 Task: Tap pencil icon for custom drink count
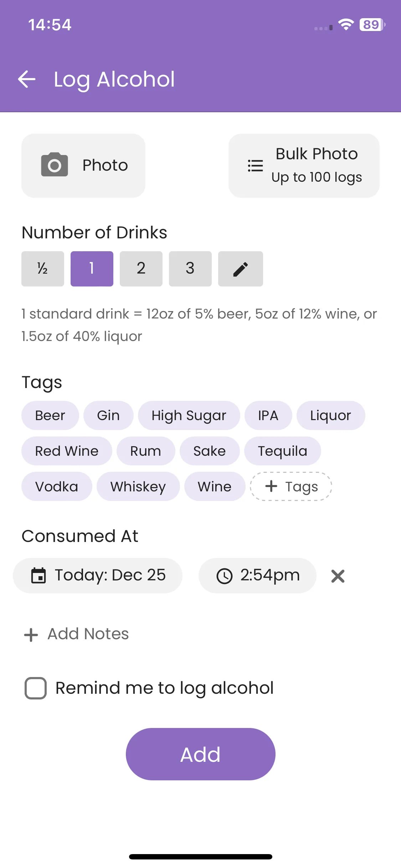(x=241, y=269)
